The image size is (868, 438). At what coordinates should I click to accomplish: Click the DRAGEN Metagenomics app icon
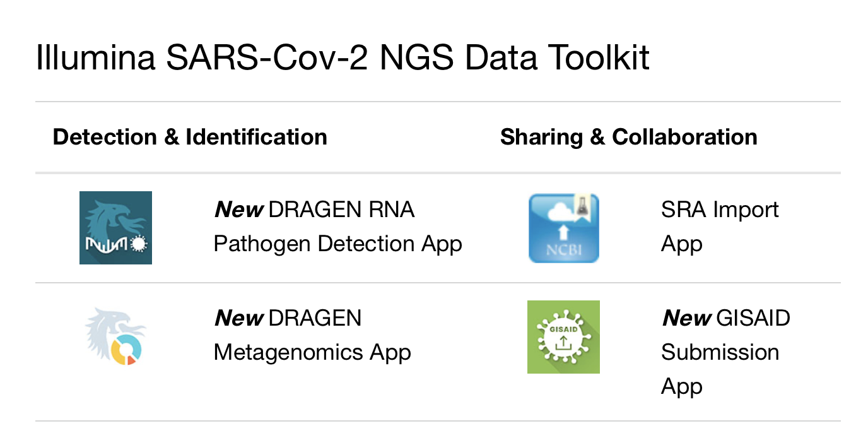click(115, 336)
